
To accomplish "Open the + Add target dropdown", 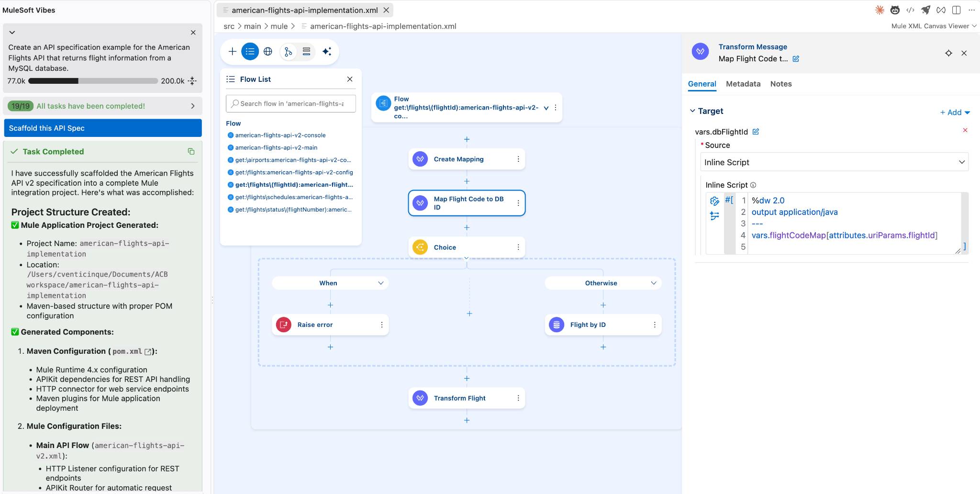I will 955,112.
